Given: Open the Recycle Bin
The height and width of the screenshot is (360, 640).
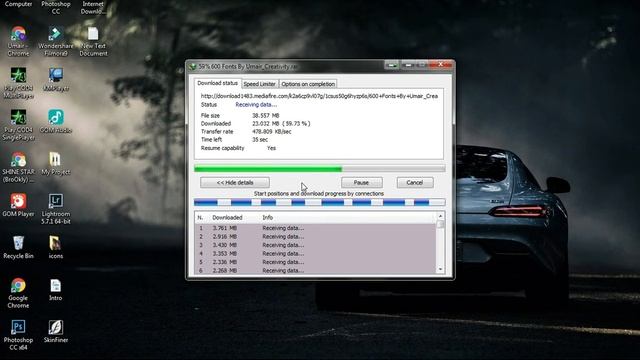Looking at the screenshot, I should pyautogui.click(x=18, y=247).
